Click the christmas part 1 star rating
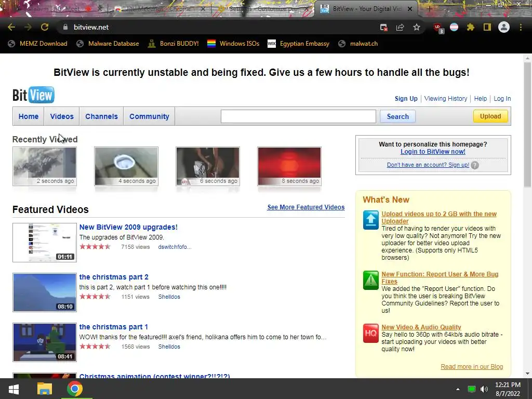Image resolution: width=532 pixels, height=399 pixels. point(95,347)
